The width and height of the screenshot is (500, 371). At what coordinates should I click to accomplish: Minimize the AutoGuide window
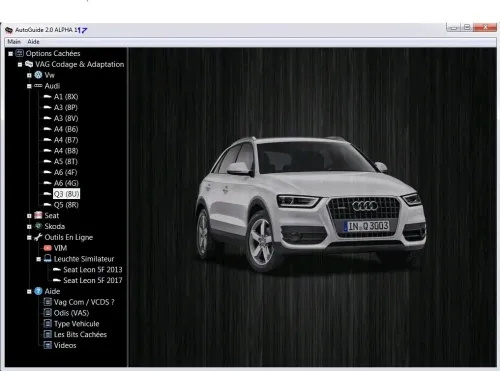(x=453, y=28)
